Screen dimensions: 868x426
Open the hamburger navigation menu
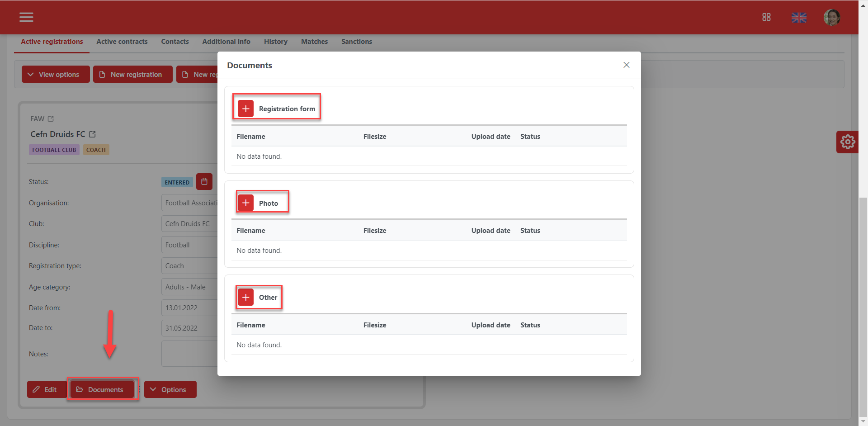[26, 17]
